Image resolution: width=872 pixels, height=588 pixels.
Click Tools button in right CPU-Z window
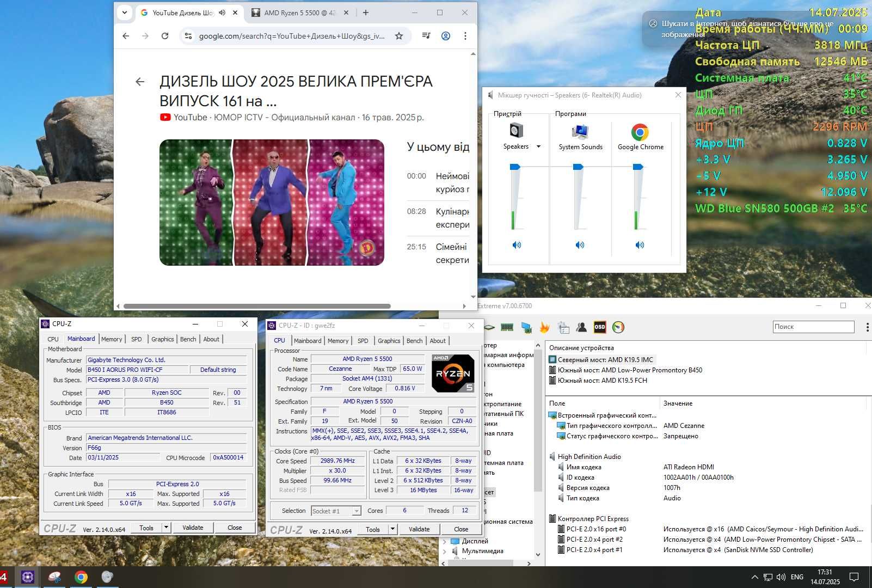[373, 529]
